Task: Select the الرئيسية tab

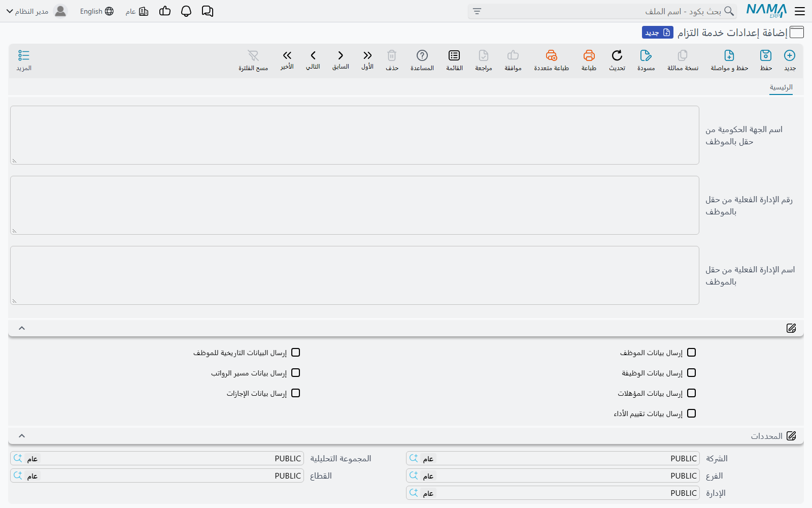Action: click(781, 87)
